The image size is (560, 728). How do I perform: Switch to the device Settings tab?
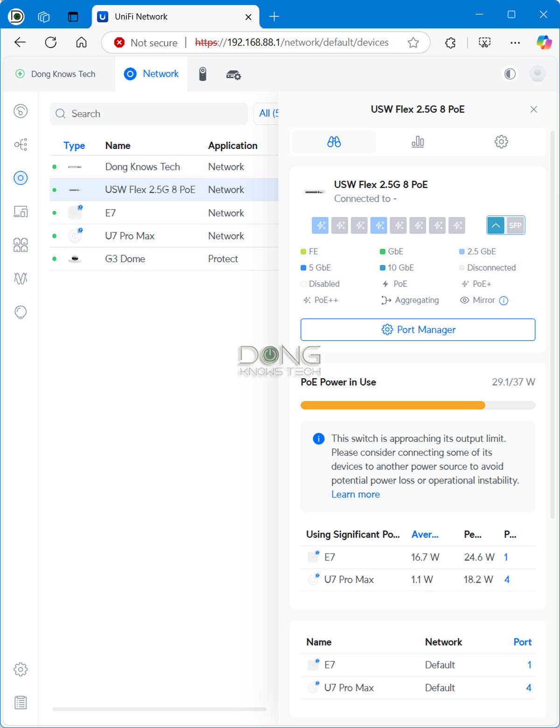[x=501, y=142]
